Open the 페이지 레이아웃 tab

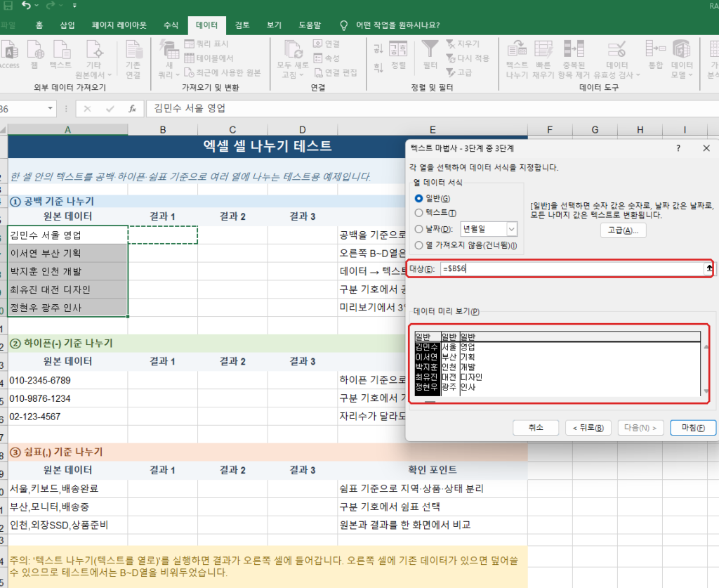pos(119,25)
